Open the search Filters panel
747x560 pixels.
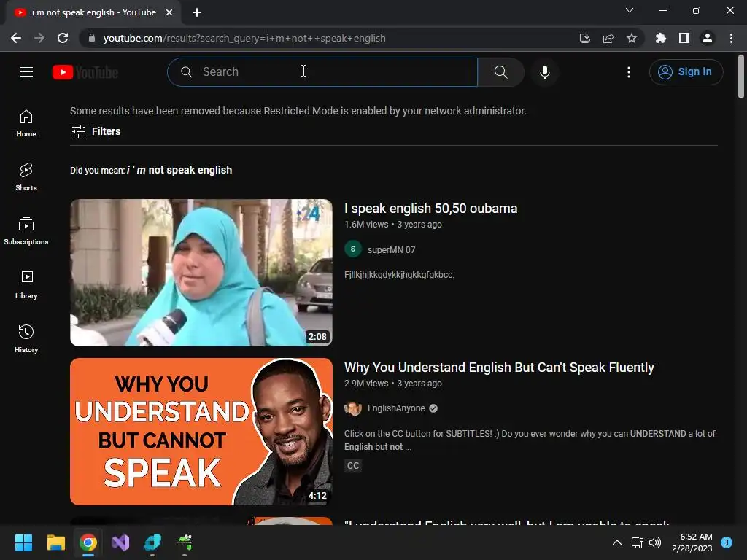tap(96, 131)
